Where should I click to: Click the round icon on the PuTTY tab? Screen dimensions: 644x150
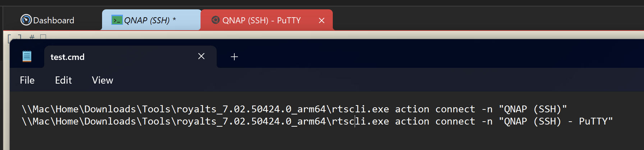215,20
